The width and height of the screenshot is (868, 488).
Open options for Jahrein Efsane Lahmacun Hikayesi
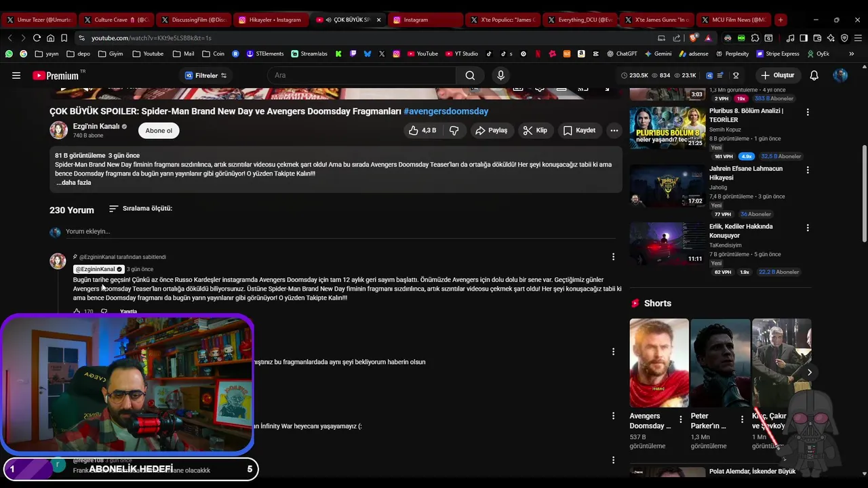click(807, 170)
